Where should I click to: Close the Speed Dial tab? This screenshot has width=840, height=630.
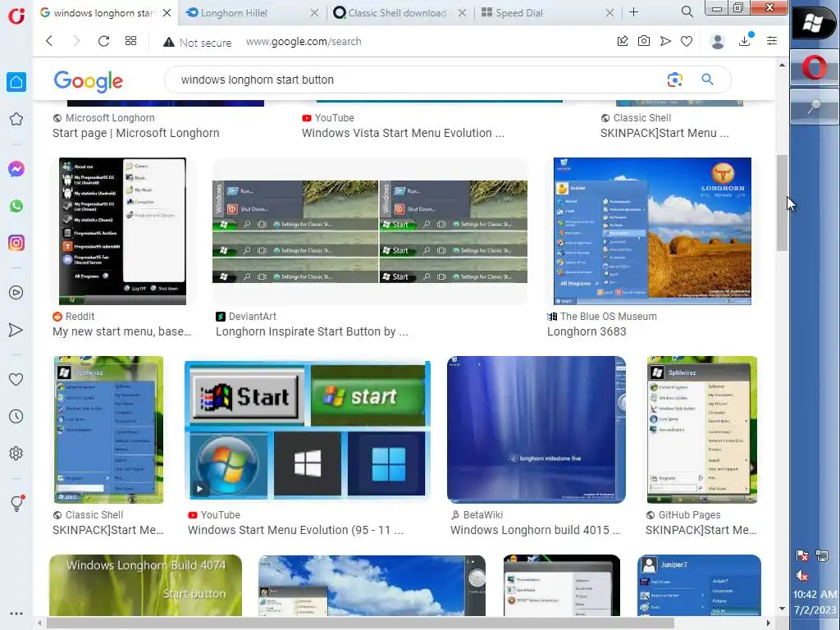point(609,13)
